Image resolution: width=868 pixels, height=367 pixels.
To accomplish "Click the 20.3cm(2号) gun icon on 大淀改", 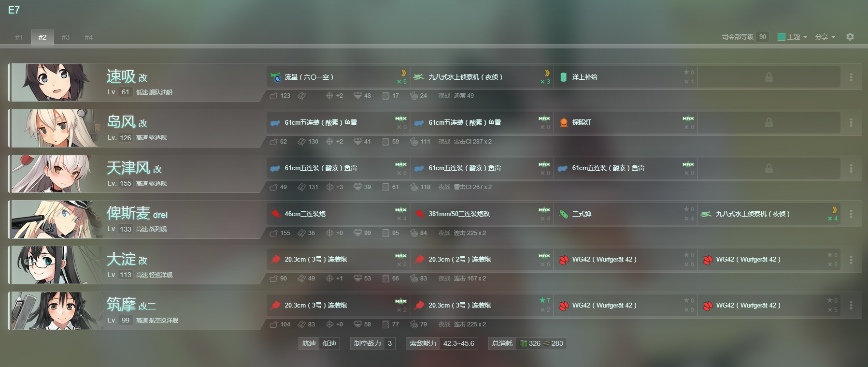I will tap(419, 259).
